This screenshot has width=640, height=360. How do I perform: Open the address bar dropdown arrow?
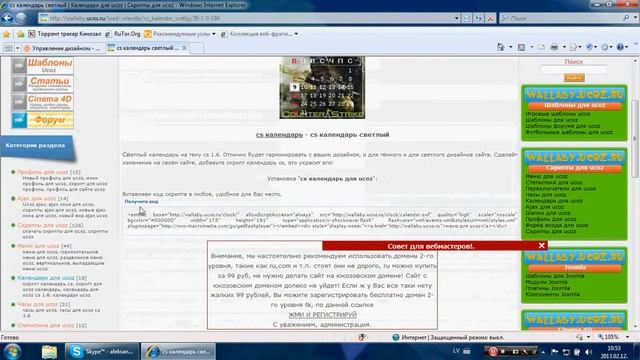pyautogui.click(x=456, y=18)
